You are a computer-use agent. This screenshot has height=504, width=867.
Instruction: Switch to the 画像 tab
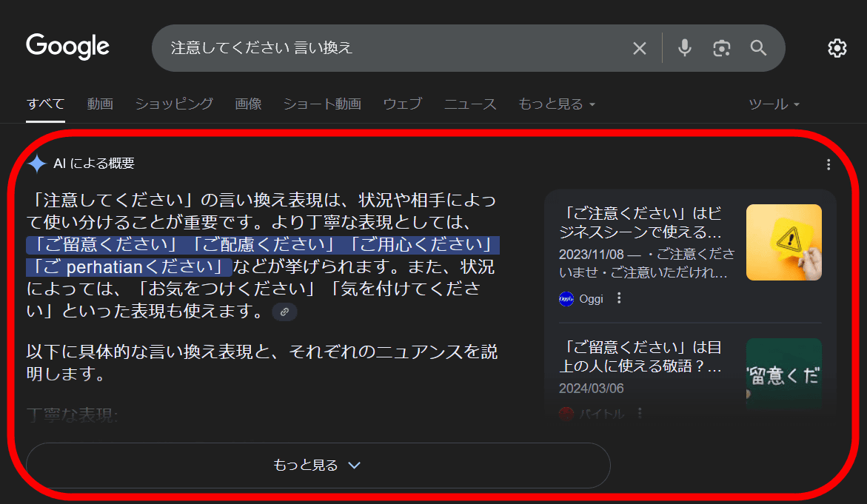(248, 104)
